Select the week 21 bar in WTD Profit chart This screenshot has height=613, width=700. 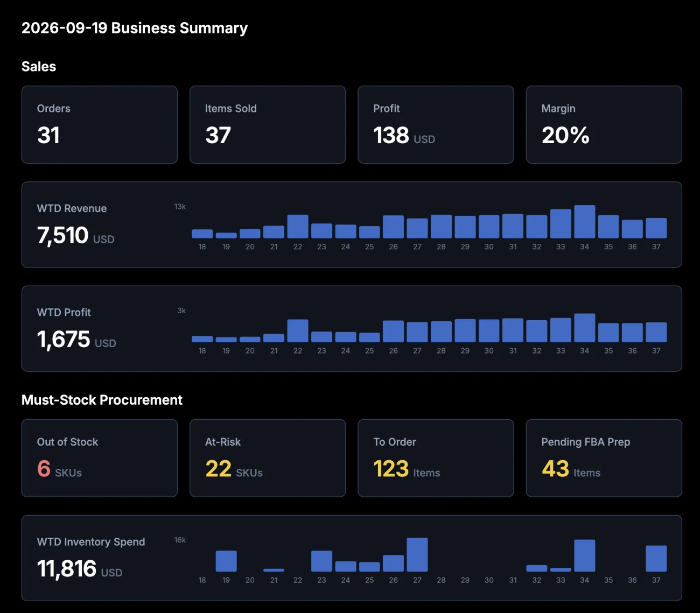274,338
